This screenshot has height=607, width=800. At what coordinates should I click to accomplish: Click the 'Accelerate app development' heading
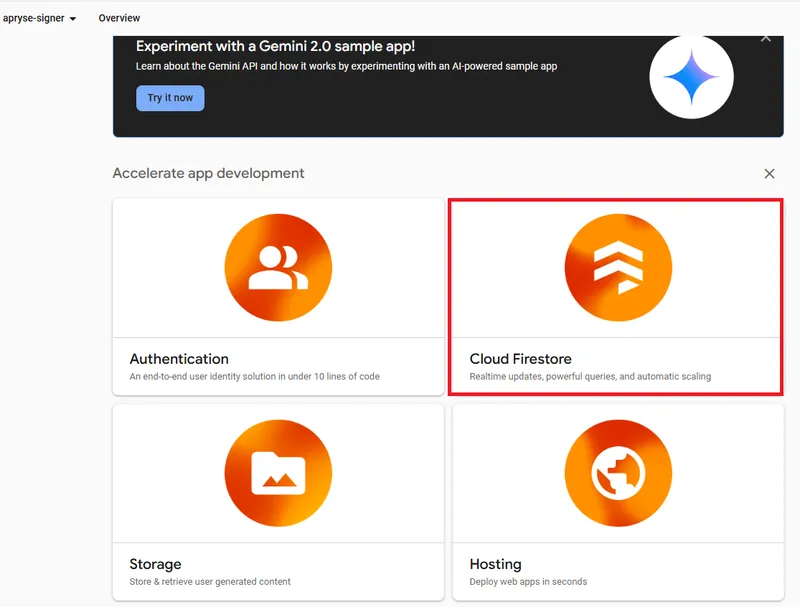click(208, 173)
